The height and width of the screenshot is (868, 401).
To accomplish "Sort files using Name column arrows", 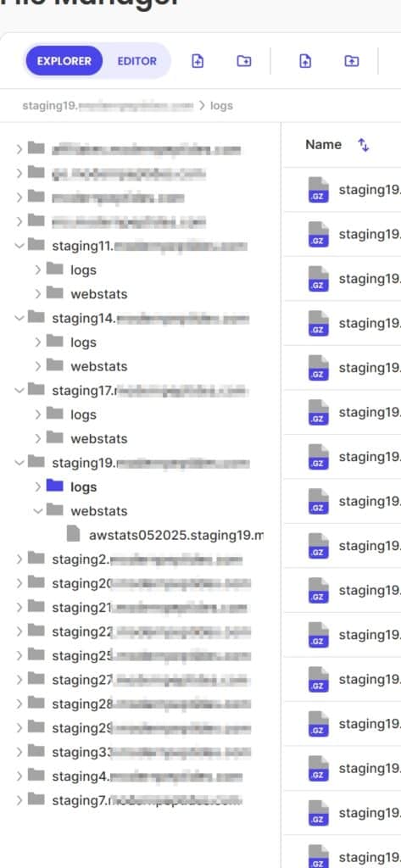I will click(364, 145).
